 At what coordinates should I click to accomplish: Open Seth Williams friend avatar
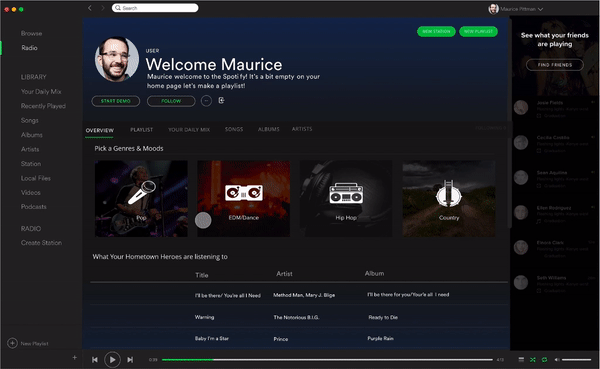tap(521, 282)
